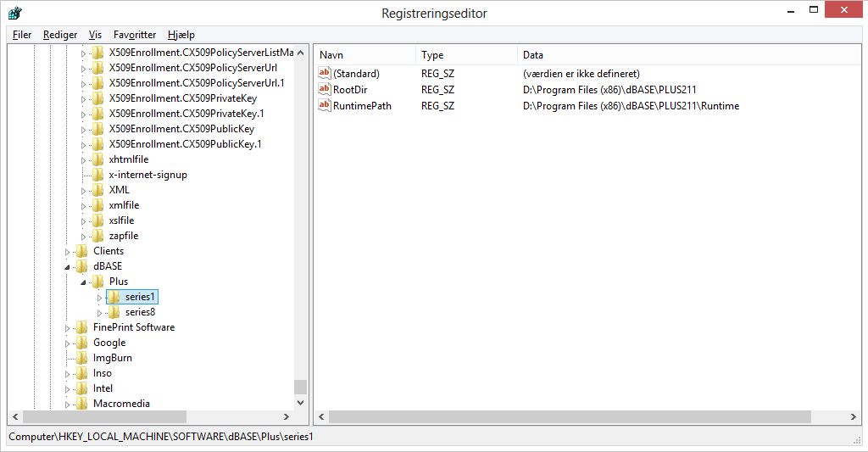The image size is (868, 452).
Task: Click values pane scroll-right arrow
Action: coord(853,416)
